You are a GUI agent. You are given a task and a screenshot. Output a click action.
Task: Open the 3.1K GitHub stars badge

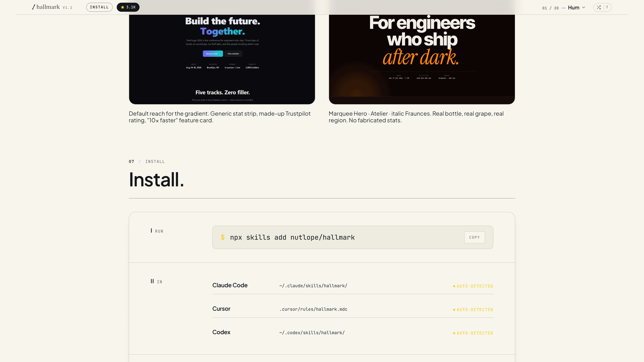click(x=128, y=7)
